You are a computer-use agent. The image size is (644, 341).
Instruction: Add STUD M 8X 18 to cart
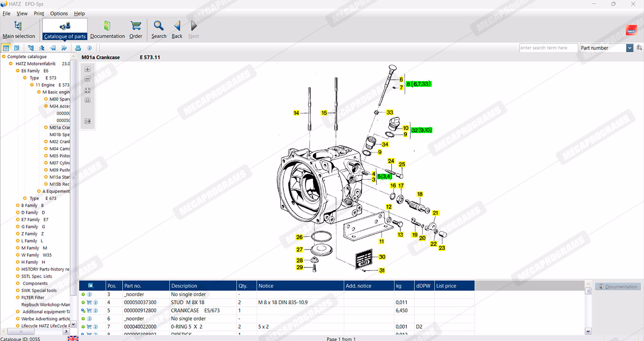[x=89, y=302]
